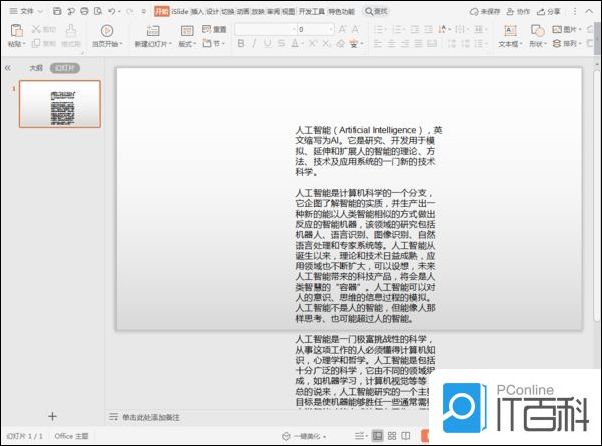Screen dimensions: 602x446
Task: Toggle the normal view button in status bar
Action: [377, 437]
